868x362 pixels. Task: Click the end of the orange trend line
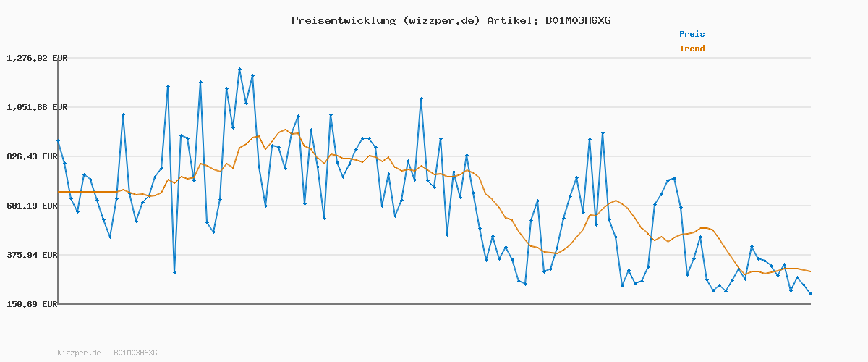pos(810,271)
